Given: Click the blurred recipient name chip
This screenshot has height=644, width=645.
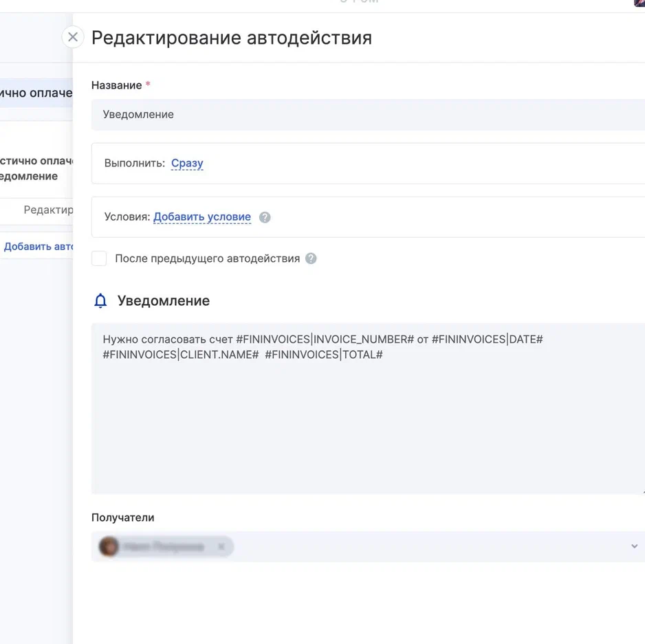Looking at the screenshot, I should [x=164, y=546].
